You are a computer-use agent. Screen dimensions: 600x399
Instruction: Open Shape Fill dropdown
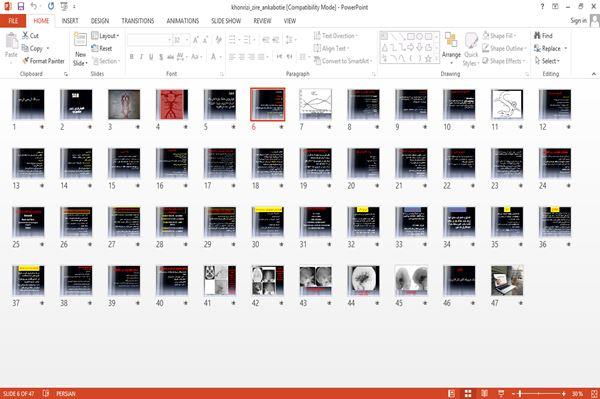[x=499, y=36]
